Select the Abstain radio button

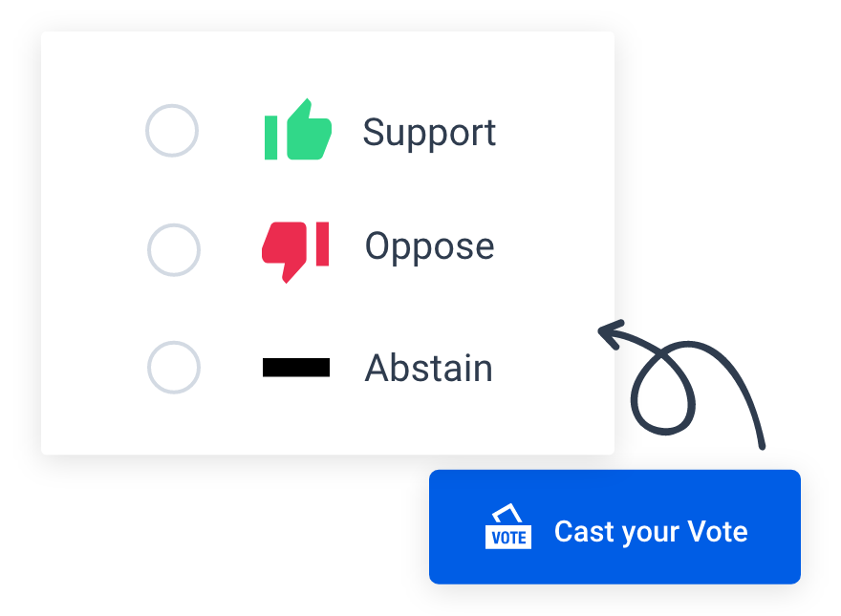click(x=172, y=368)
